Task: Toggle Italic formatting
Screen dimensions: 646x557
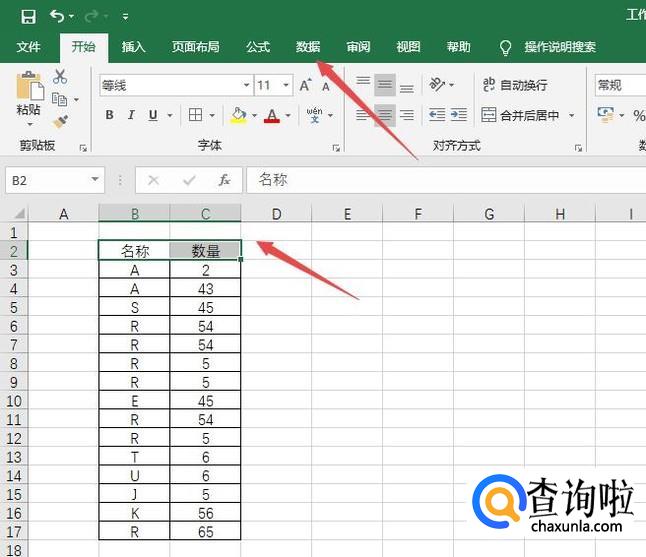Action: click(131, 115)
